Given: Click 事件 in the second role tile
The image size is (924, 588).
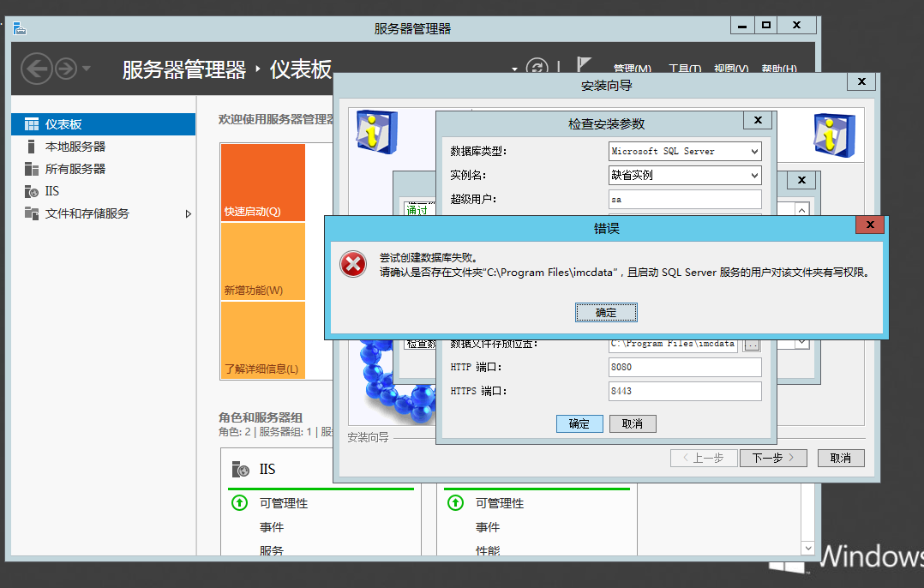Looking at the screenshot, I should pos(488,527).
